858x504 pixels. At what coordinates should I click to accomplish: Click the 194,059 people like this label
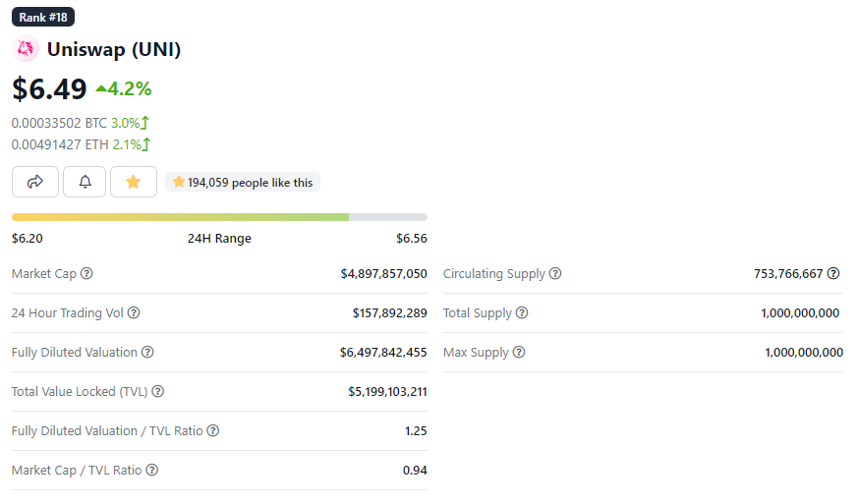pyautogui.click(x=243, y=183)
